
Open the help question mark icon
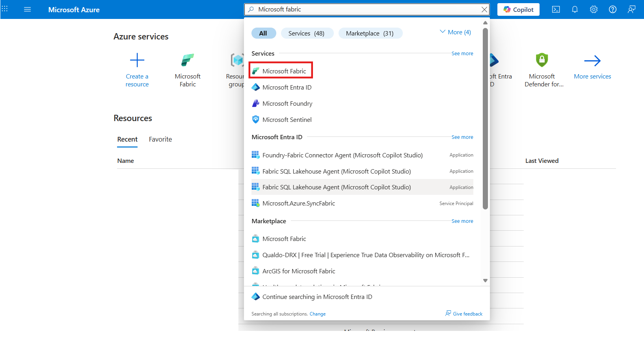click(x=612, y=9)
